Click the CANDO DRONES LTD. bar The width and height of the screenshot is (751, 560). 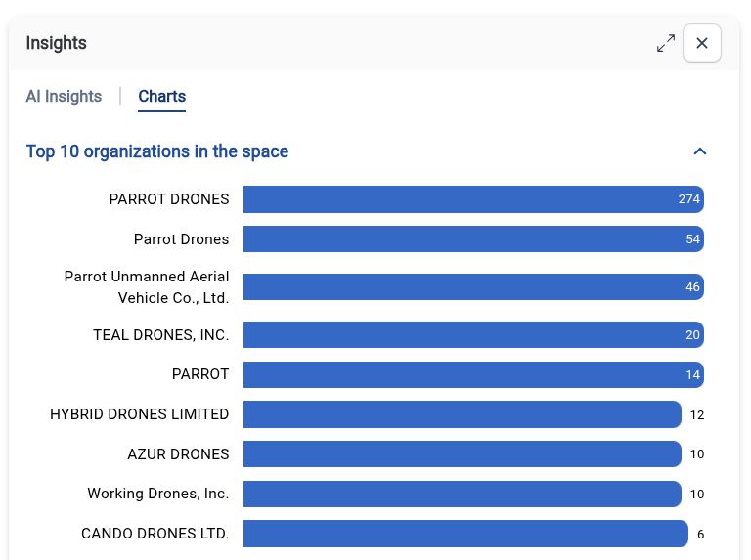[465, 534]
